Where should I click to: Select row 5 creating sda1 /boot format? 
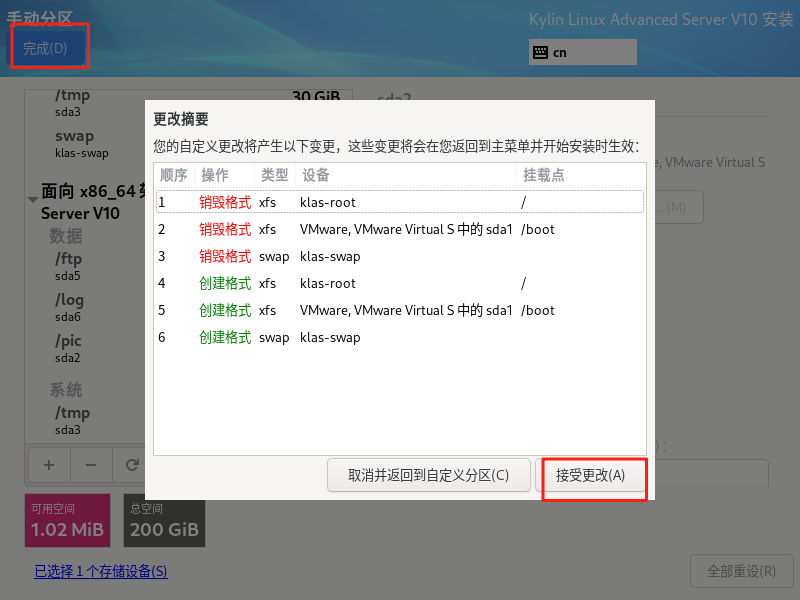click(398, 310)
